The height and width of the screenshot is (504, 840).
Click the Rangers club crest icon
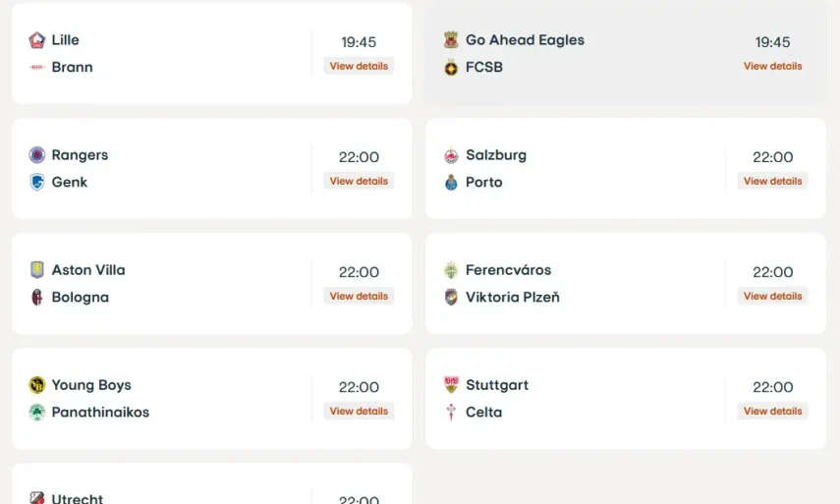coord(37,155)
